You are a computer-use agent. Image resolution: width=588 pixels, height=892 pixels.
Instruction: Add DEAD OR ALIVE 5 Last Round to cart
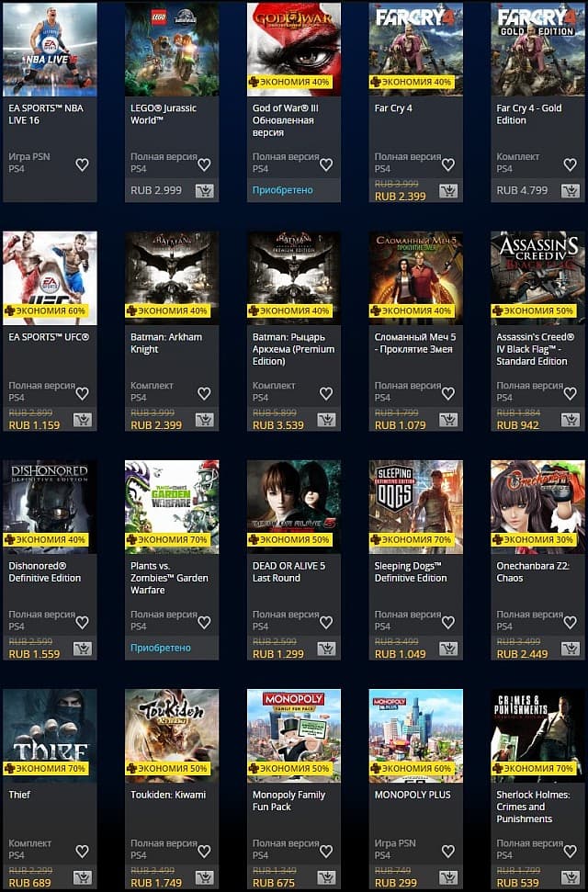coord(326,649)
